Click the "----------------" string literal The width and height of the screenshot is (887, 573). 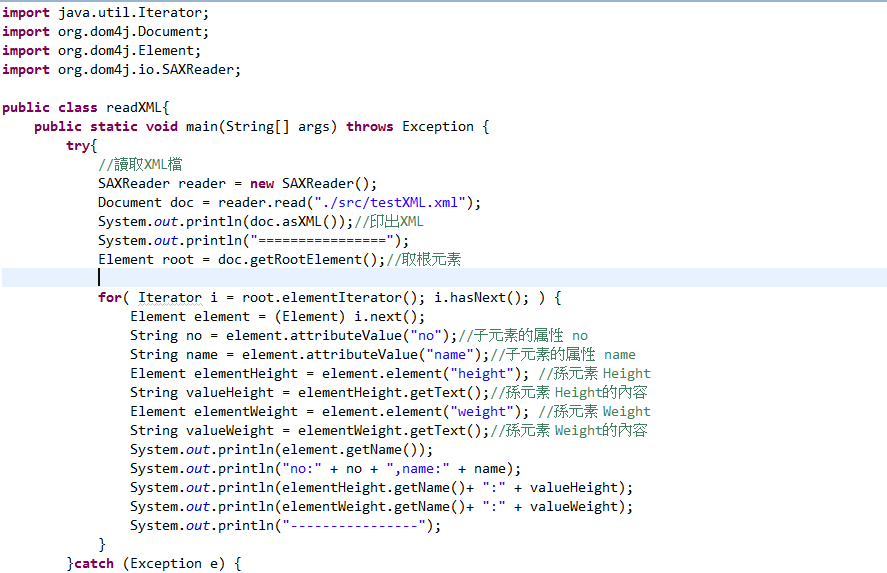point(354,526)
